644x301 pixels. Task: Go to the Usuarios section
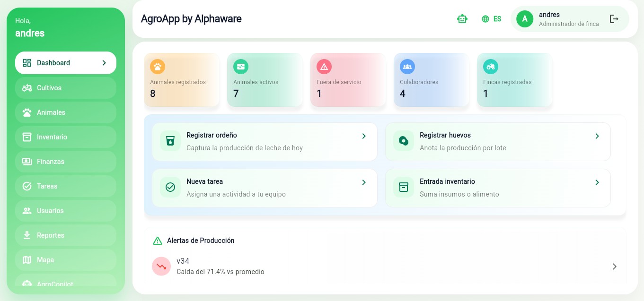(50, 211)
